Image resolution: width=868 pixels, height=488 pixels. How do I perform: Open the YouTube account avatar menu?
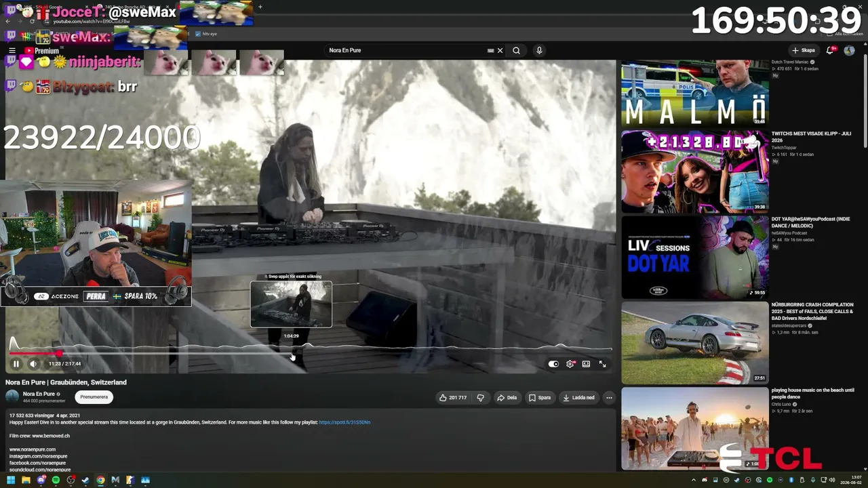[849, 50]
